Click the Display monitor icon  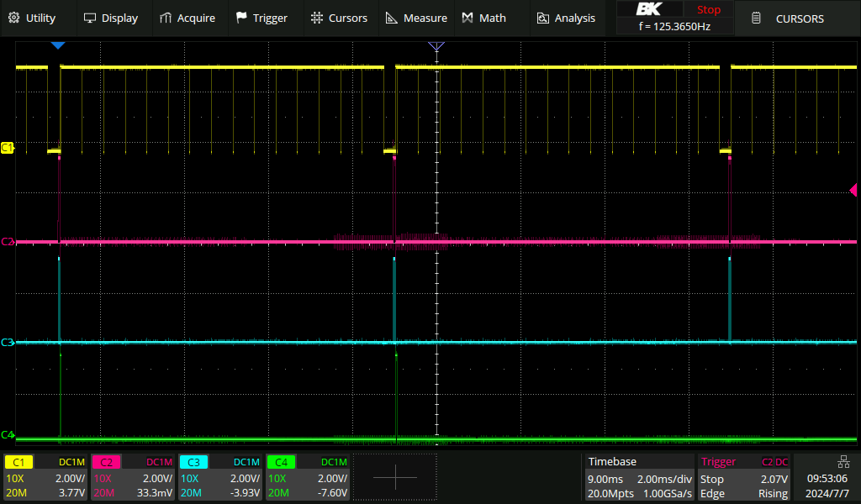pos(89,18)
